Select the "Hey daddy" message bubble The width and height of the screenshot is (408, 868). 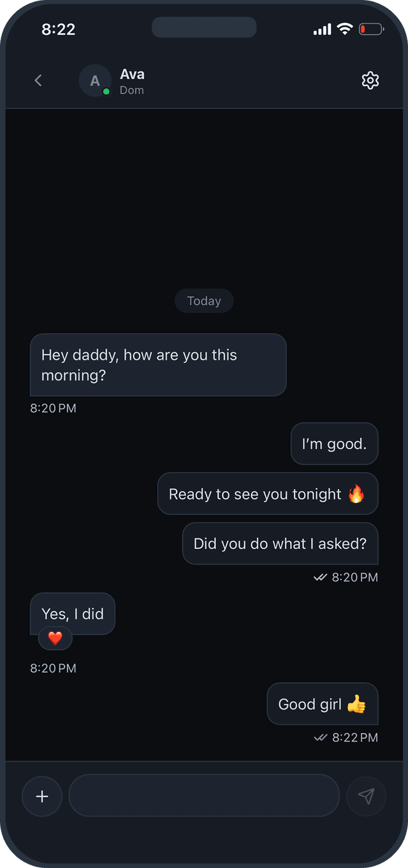point(158,365)
